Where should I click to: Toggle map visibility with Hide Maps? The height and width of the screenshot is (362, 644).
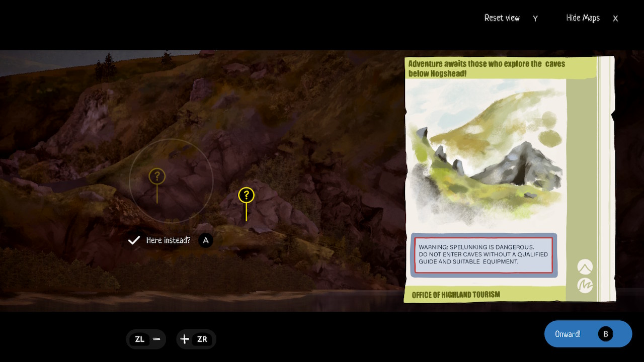[583, 18]
